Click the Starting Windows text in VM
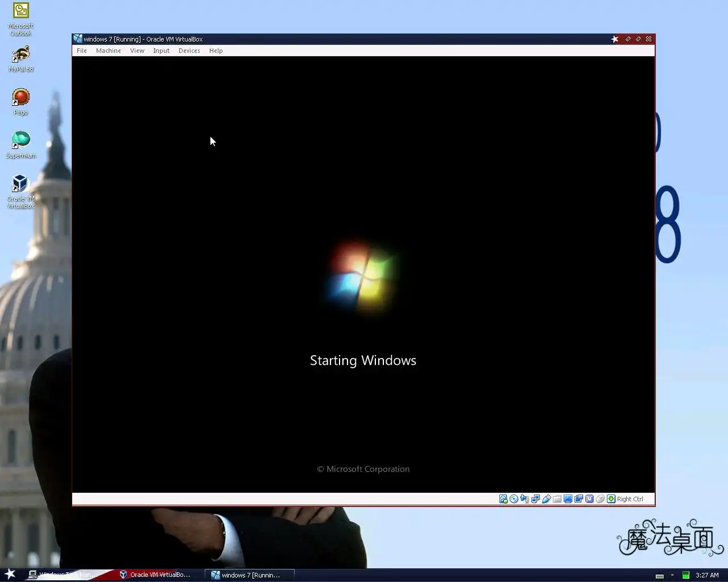The height and width of the screenshot is (582, 728). [363, 361]
